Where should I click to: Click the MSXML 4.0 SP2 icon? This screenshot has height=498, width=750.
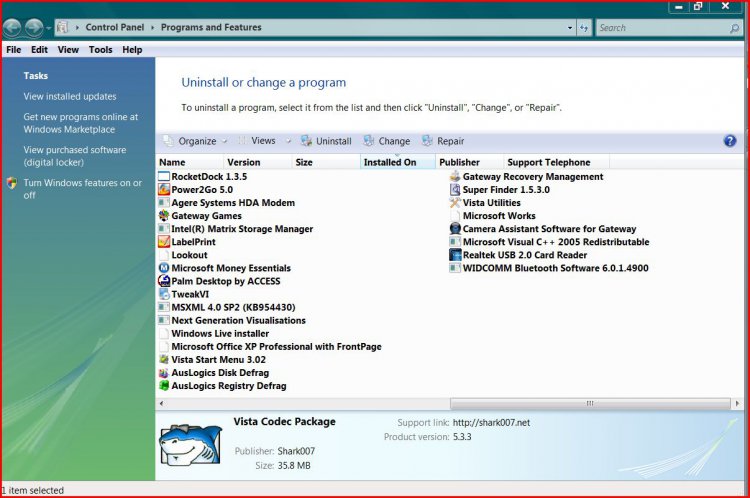click(x=164, y=307)
